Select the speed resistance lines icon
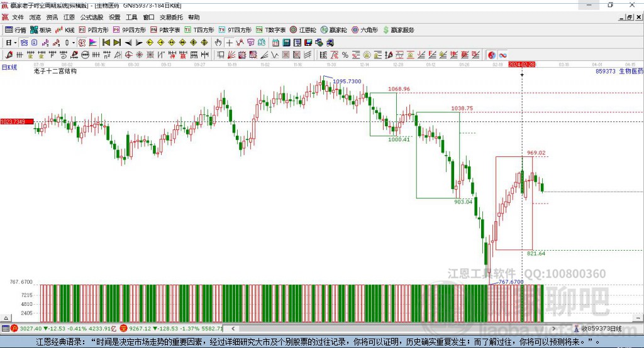The width and height of the screenshot is (644, 348). (265, 55)
